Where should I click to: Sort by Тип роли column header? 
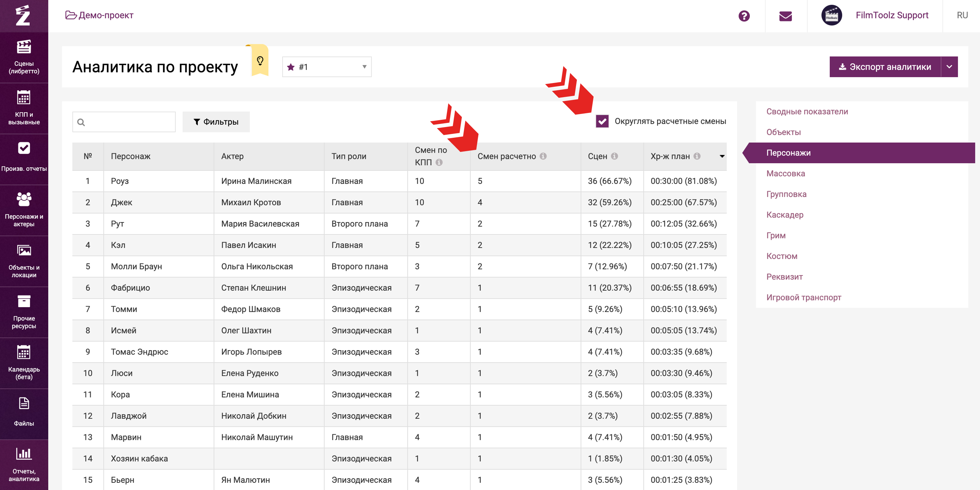(x=349, y=156)
